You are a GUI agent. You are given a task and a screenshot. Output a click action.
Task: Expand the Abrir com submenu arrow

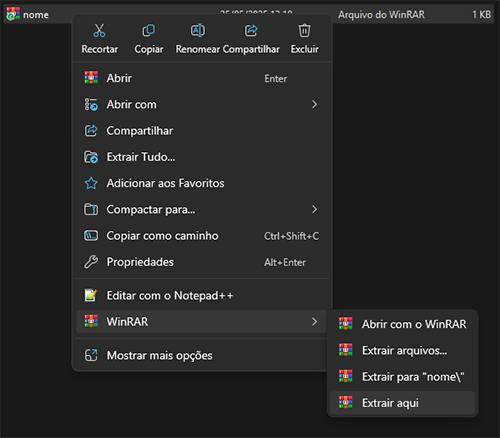[314, 104]
